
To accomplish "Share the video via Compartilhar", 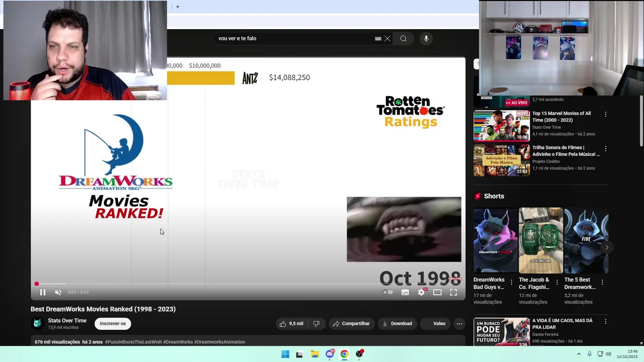I will point(351,324).
